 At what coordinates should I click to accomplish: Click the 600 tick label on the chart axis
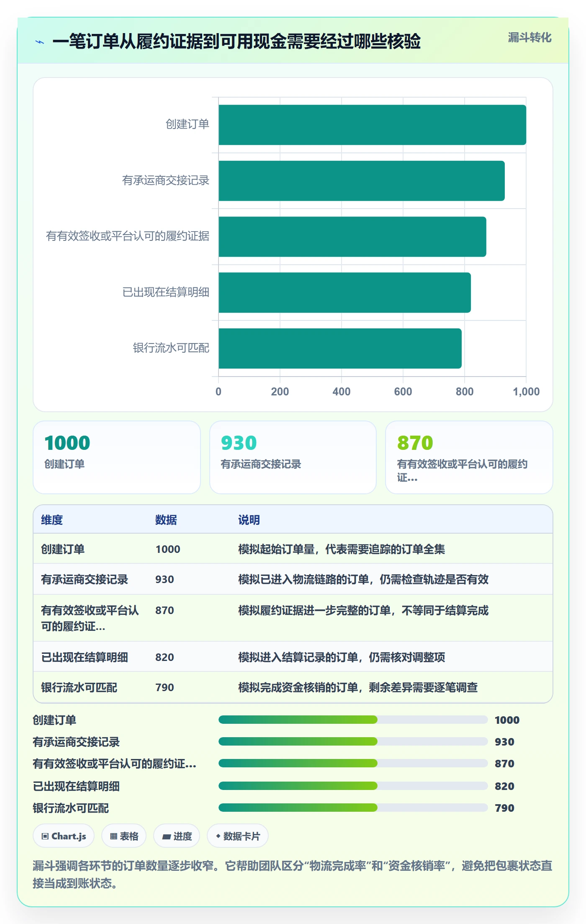click(x=403, y=392)
